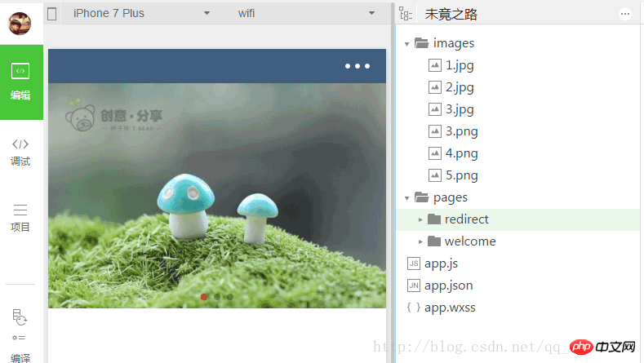Open app.wxss file

tap(450, 308)
